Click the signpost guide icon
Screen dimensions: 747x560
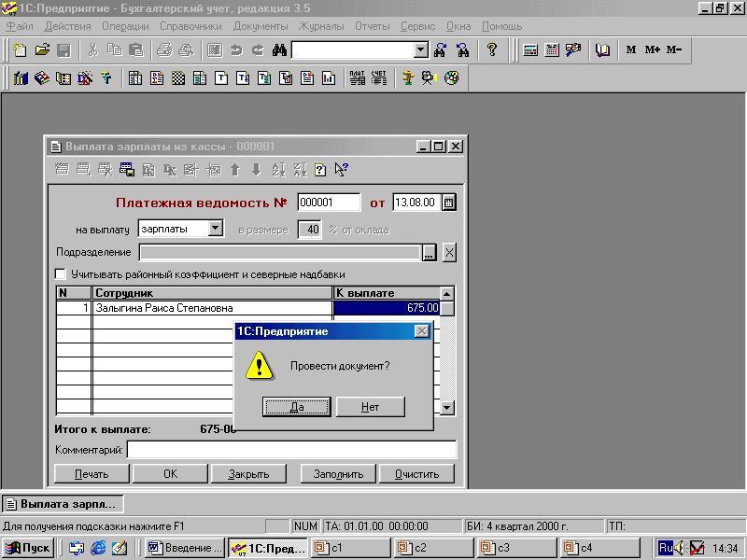tap(408, 78)
